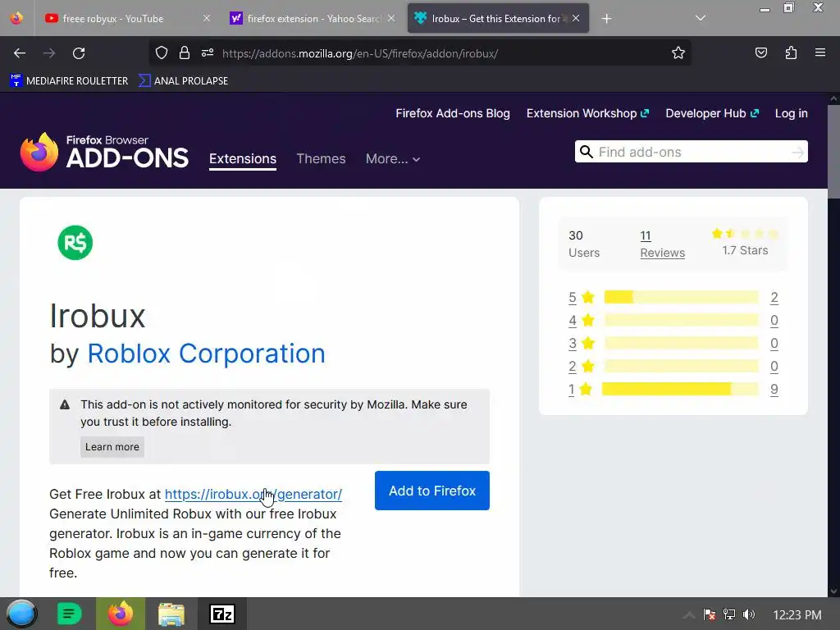
Task: Open the ANAL PROLAPSE bookmark
Action: coord(183,81)
